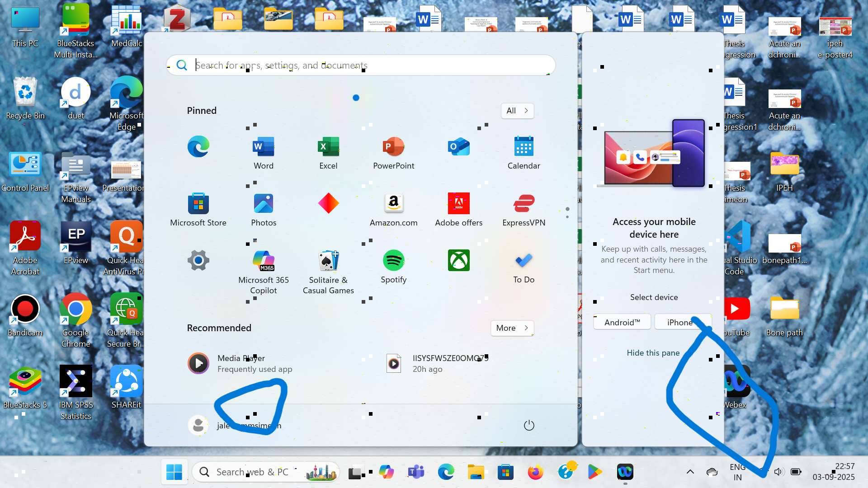Hide this pane link
This screenshot has height=488, width=868.
click(x=653, y=353)
